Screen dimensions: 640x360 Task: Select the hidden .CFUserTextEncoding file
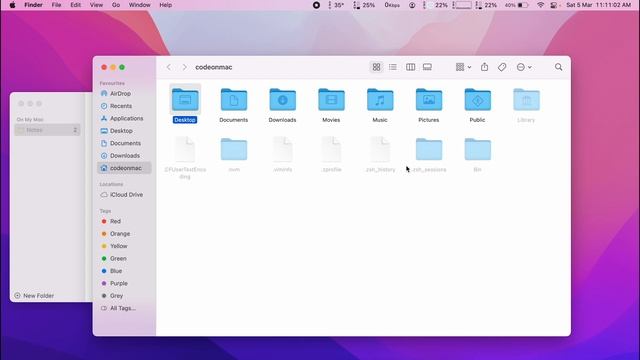pyautogui.click(x=185, y=149)
